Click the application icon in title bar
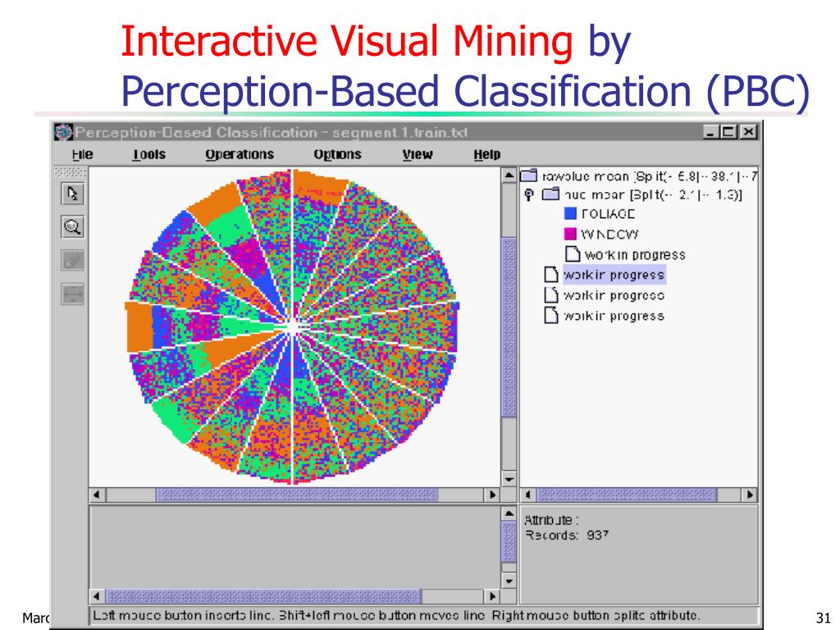 point(63,132)
